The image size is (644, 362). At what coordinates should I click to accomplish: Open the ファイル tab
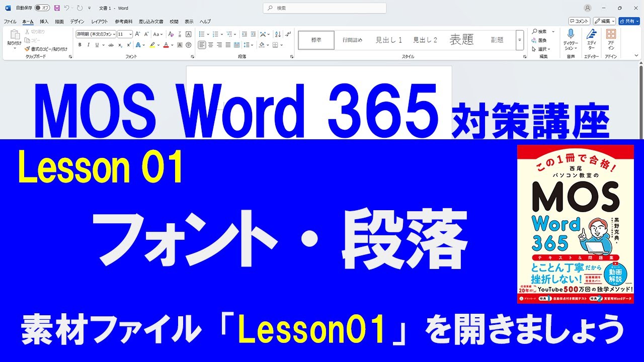[x=10, y=22]
